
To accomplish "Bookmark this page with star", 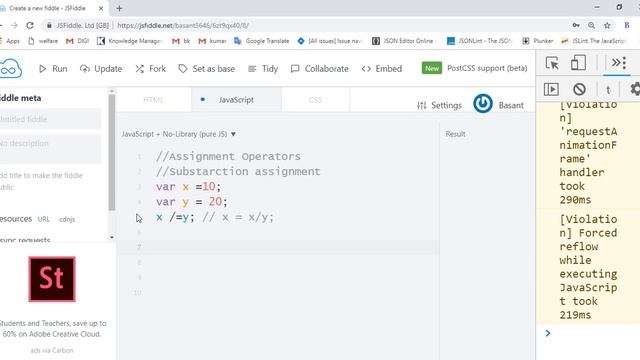I will 607,25.
